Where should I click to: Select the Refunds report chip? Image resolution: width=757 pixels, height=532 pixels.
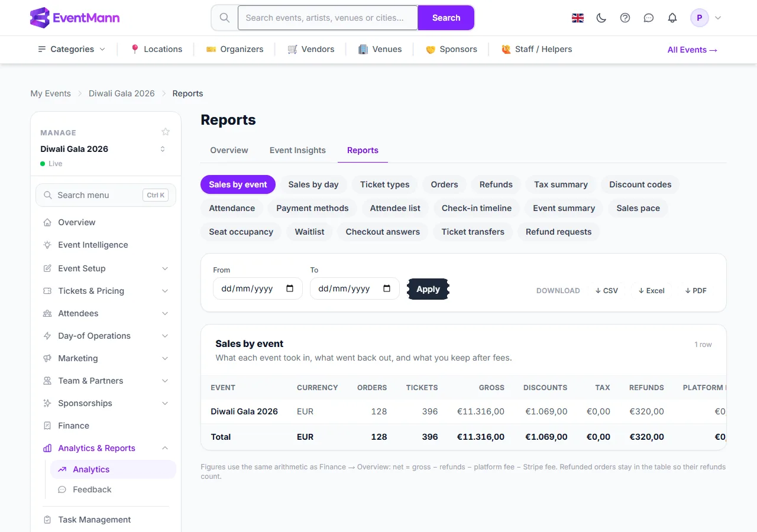point(496,184)
